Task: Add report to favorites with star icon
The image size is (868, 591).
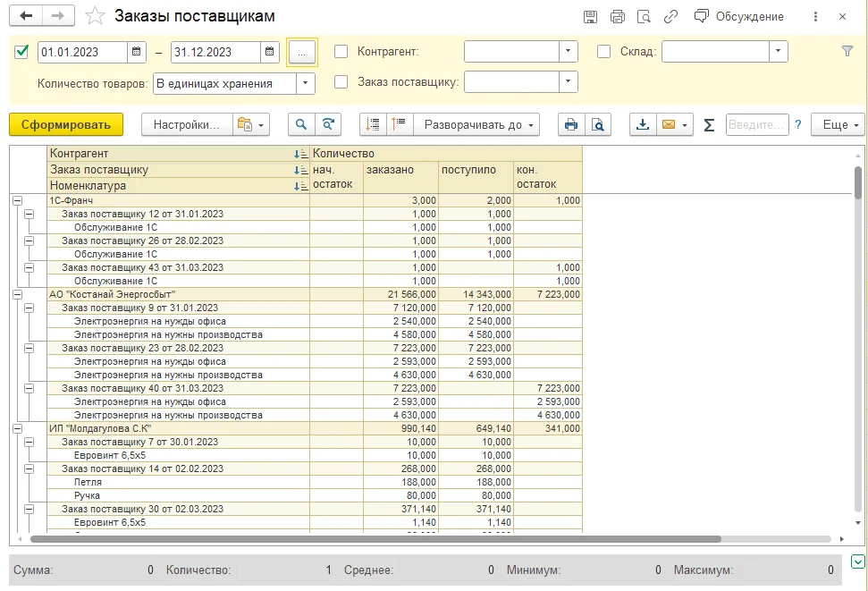Action: (95, 16)
